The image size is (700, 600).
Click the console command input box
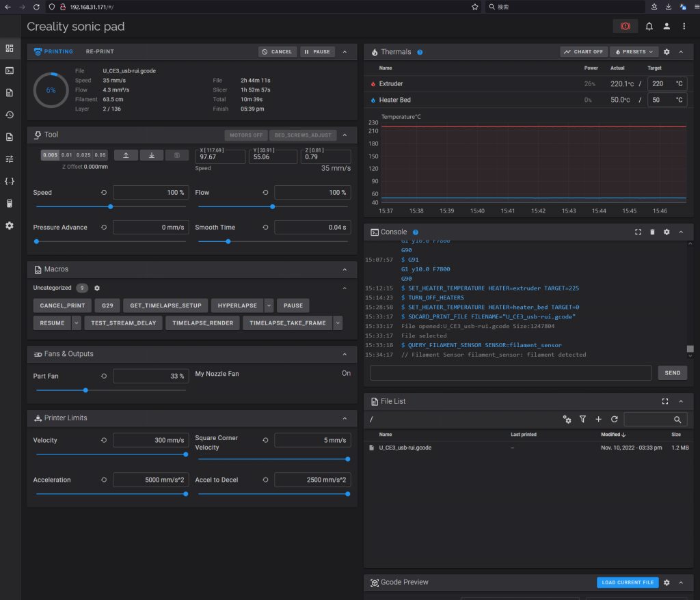coord(510,372)
